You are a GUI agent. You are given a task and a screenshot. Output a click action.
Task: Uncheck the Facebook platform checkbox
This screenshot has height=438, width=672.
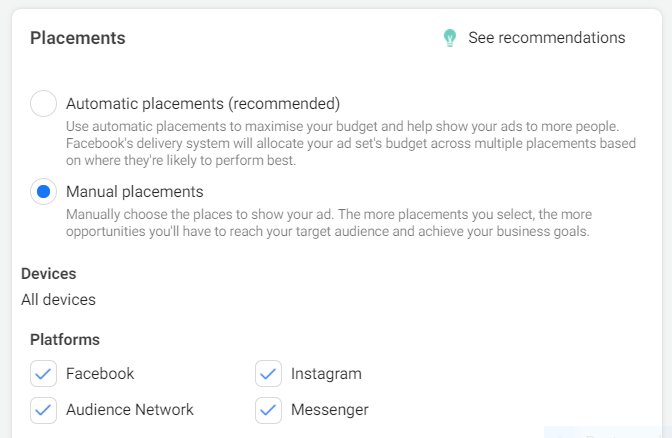click(x=44, y=374)
